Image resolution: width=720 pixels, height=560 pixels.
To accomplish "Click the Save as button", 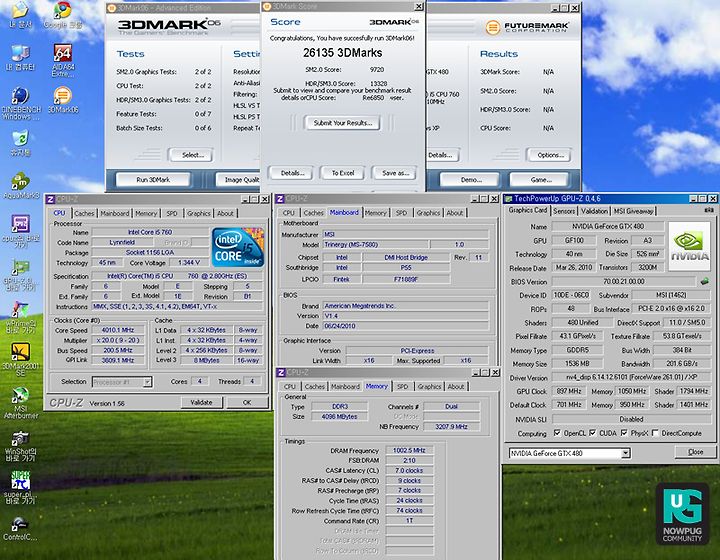I will (x=395, y=173).
